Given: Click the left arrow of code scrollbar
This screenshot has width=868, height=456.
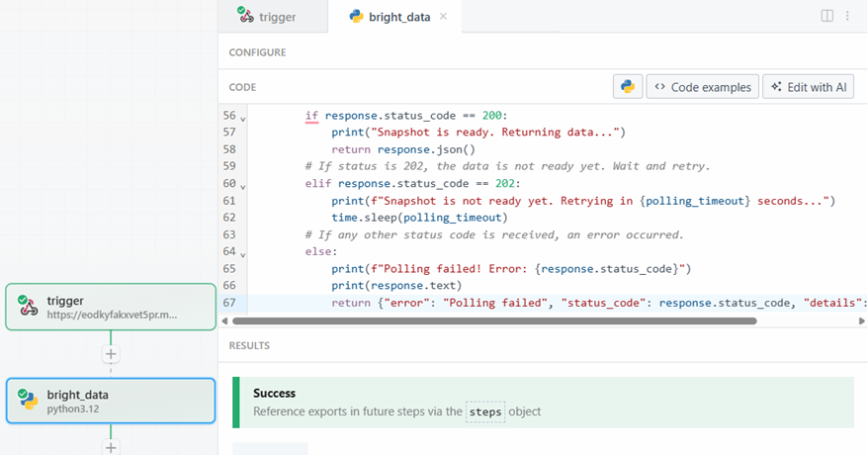Looking at the screenshot, I should [x=224, y=320].
